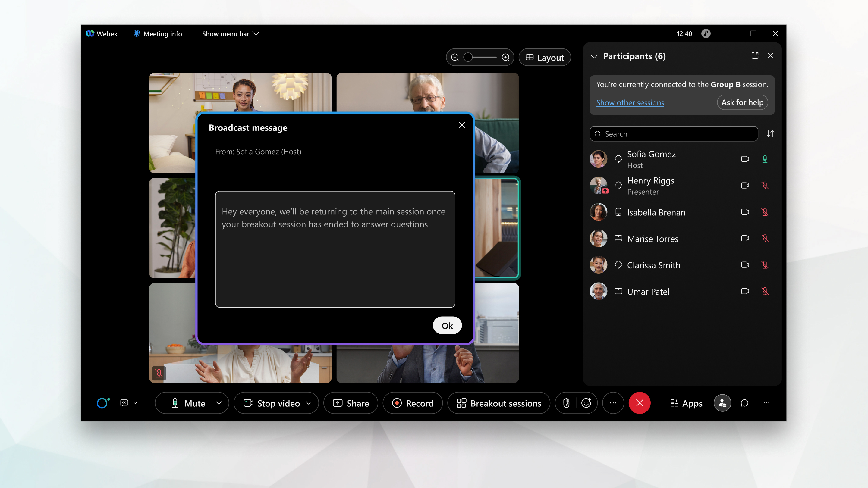Toggle Mute microphone on/off

coord(186,403)
